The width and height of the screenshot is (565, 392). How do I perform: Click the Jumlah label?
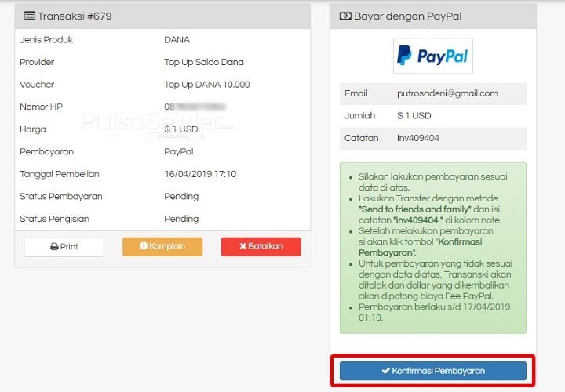[359, 116]
